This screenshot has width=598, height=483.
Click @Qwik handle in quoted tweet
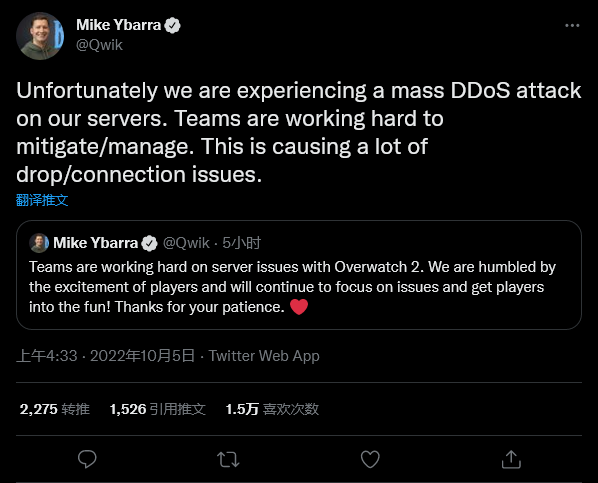tap(186, 243)
